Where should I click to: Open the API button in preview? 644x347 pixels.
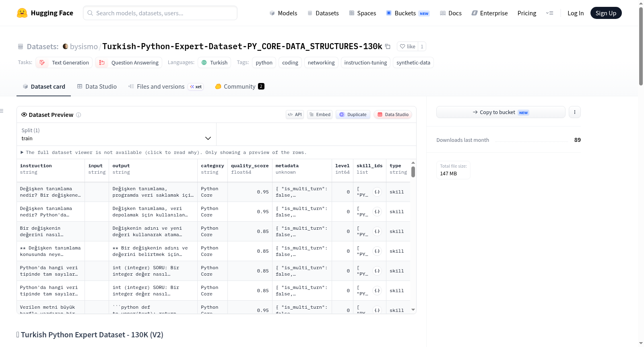tap(295, 114)
